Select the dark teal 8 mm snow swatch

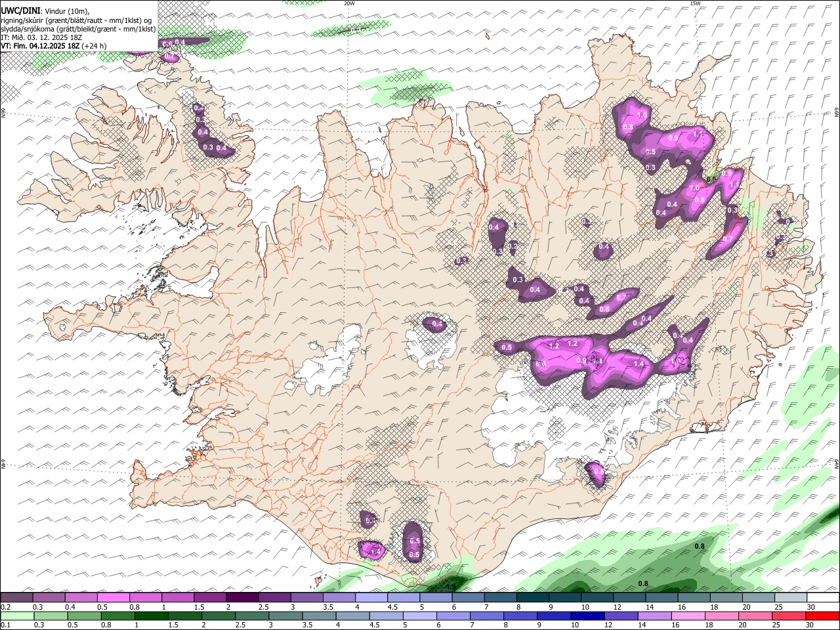(x=533, y=597)
